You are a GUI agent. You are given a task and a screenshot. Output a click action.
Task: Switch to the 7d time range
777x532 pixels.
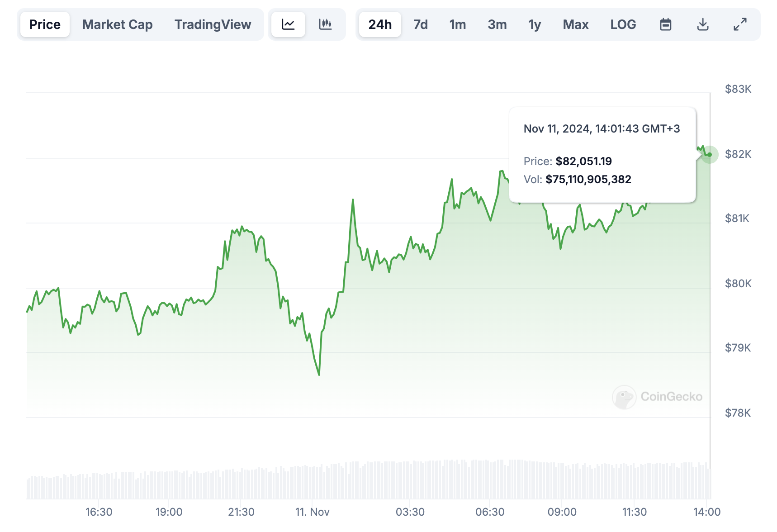coord(420,24)
